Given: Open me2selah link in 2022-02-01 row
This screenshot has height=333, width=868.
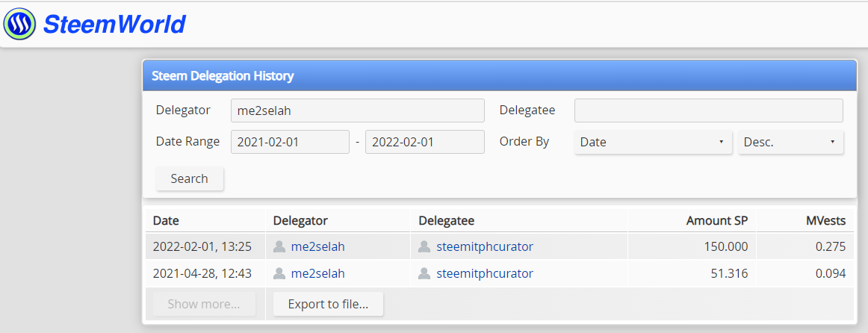Looking at the screenshot, I should pos(317,246).
